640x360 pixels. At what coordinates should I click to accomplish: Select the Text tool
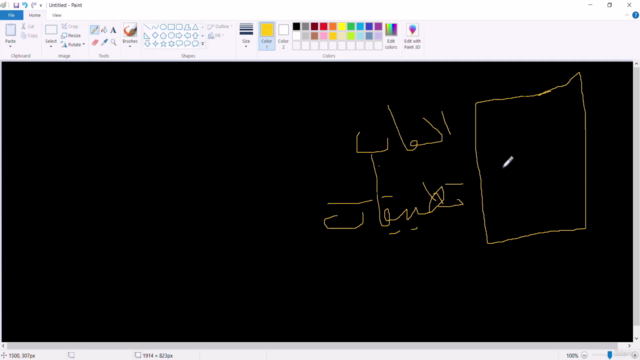(113, 30)
